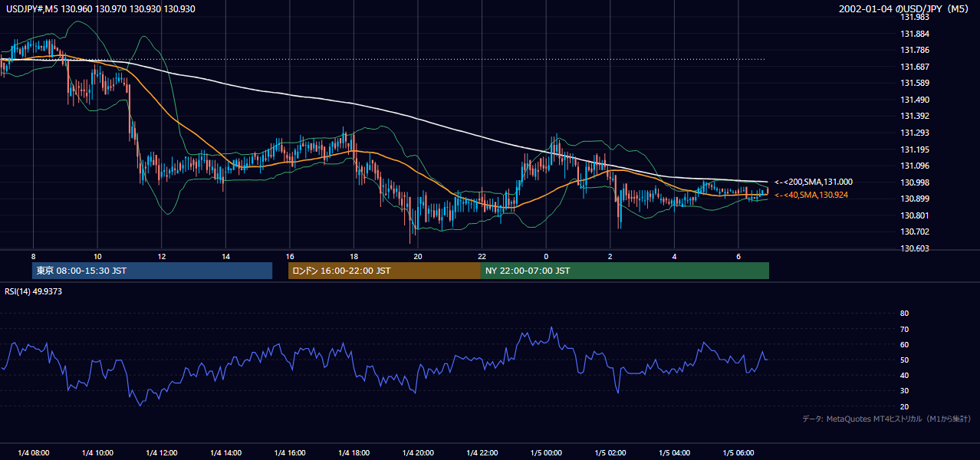This screenshot has height=460, width=980.
Task: Click RSI level 20 on the scale
Action: (904, 406)
